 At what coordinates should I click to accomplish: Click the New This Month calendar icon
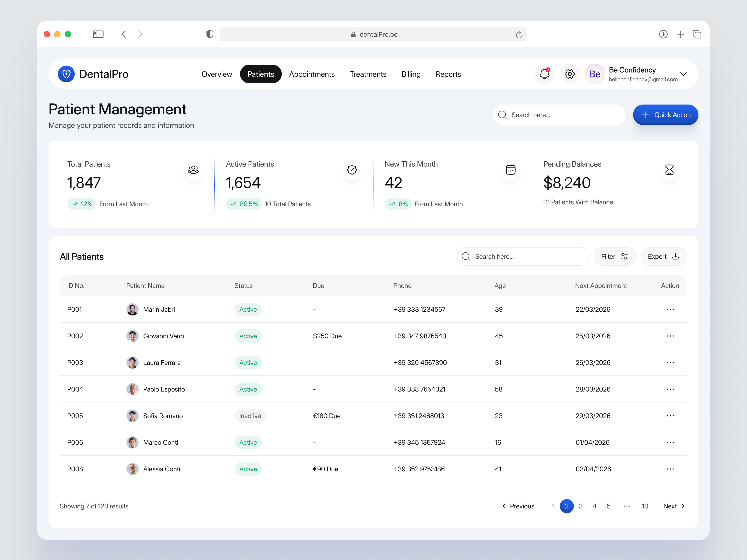(511, 170)
